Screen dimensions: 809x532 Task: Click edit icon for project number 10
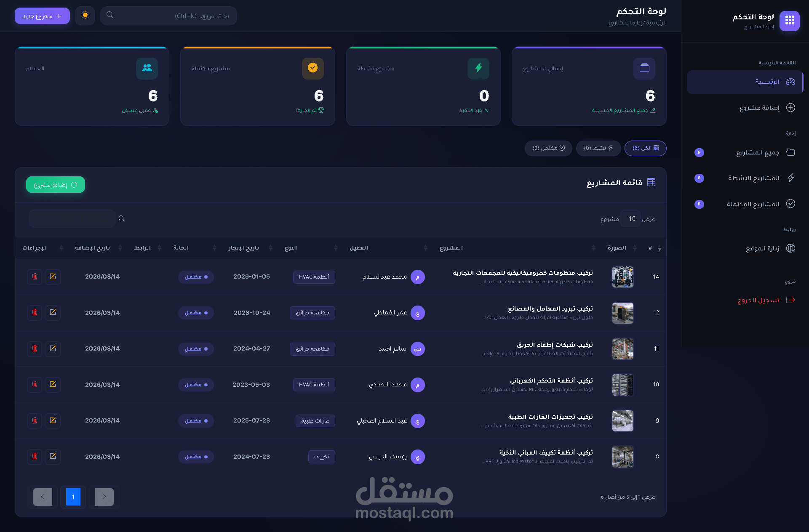pos(53,384)
